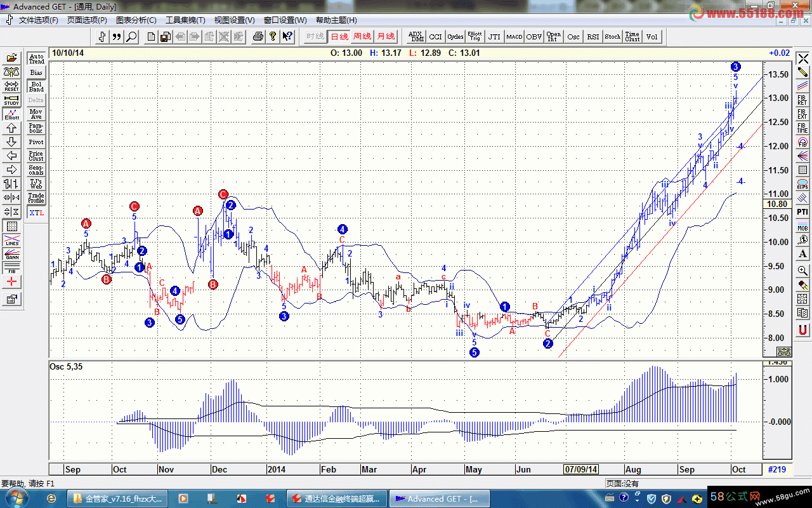Image resolution: width=812 pixels, height=508 pixels.
Task: Select the FIB EXT tool on right
Action: pos(802,114)
